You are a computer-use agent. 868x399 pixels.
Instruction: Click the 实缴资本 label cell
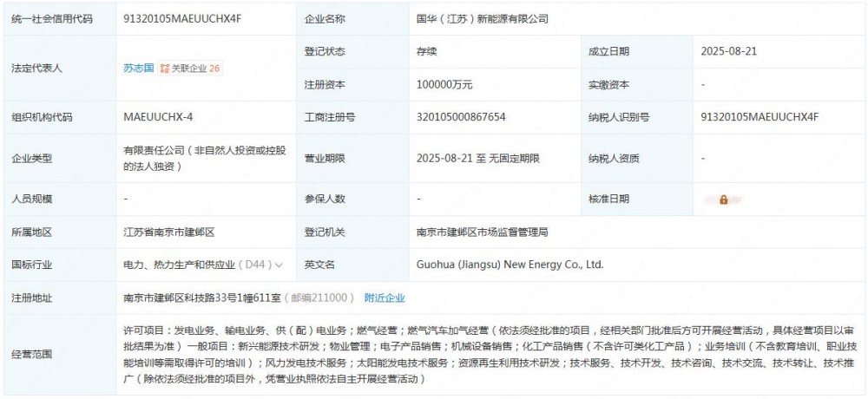click(636, 85)
